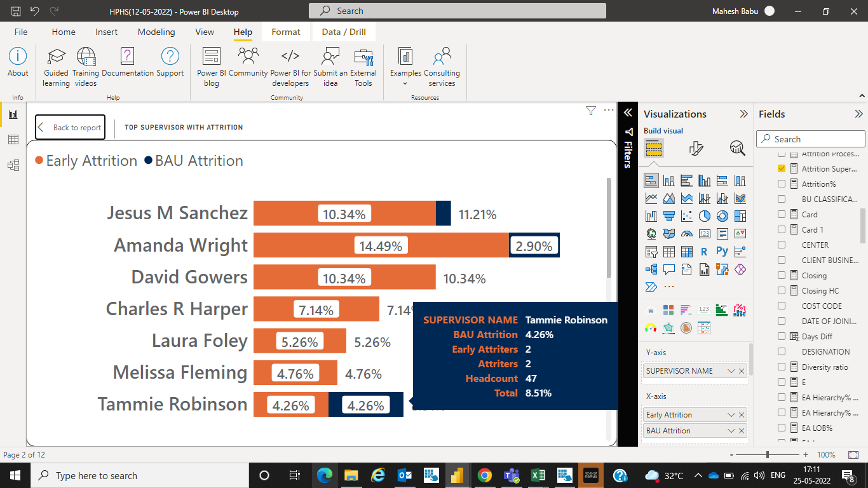
Task: Remove SUPERVISOR NAME from Y-axis
Action: (x=742, y=371)
